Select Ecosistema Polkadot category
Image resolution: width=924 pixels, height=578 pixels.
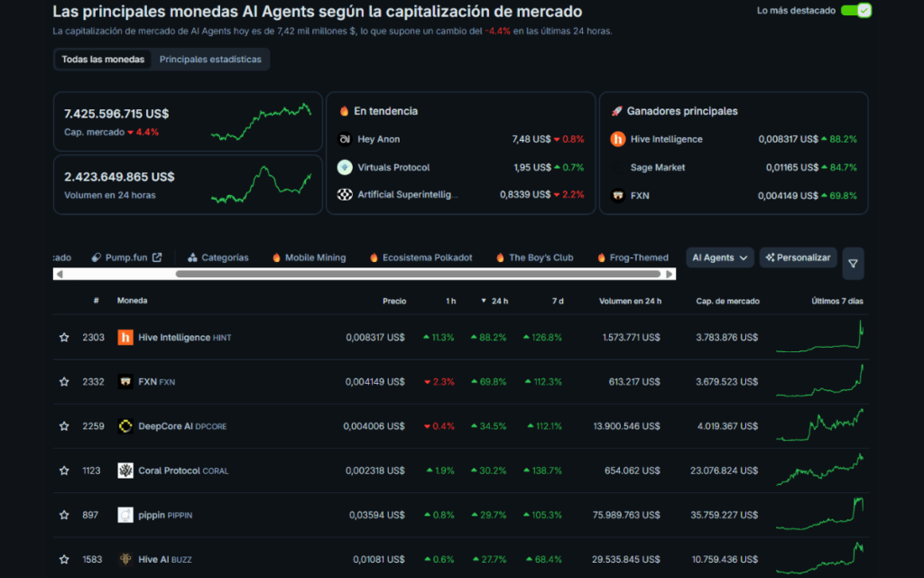point(420,257)
